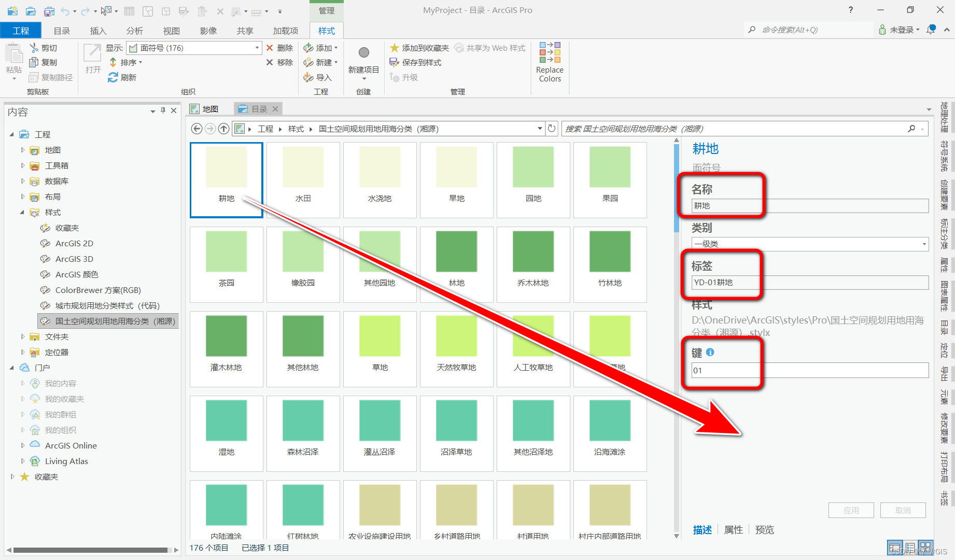The height and width of the screenshot is (560, 955).
Task: Click 工程 in the breadcrumb path
Action: (265, 129)
